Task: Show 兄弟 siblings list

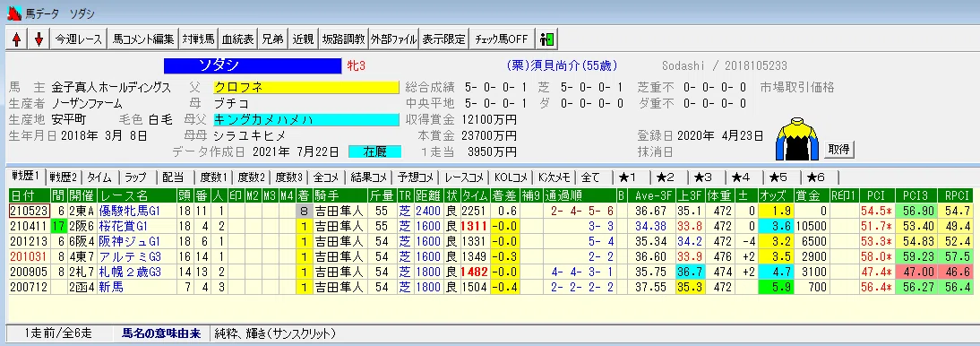Action: (x=272, y=39)
